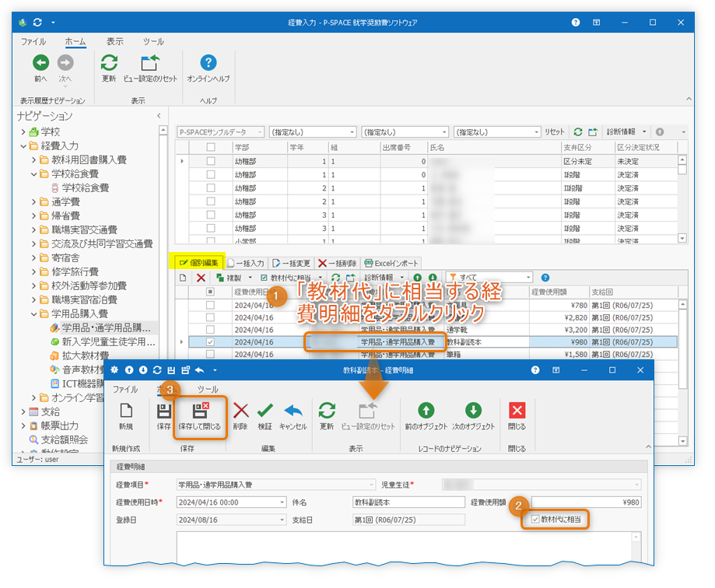Click the リセット button in filter bar

click(554, 131)
